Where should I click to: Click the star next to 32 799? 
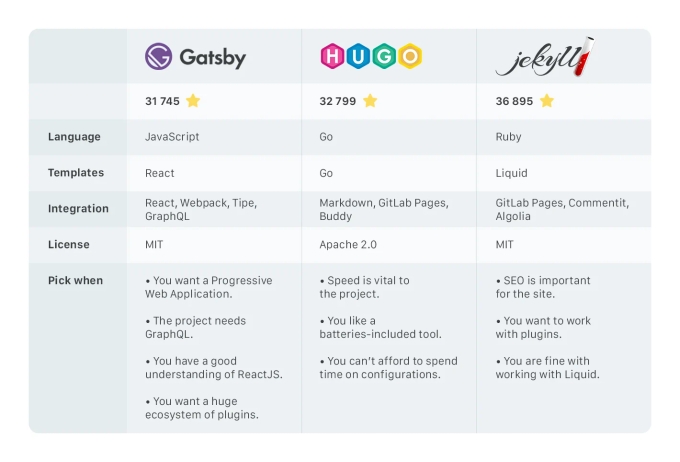(370, 101)
